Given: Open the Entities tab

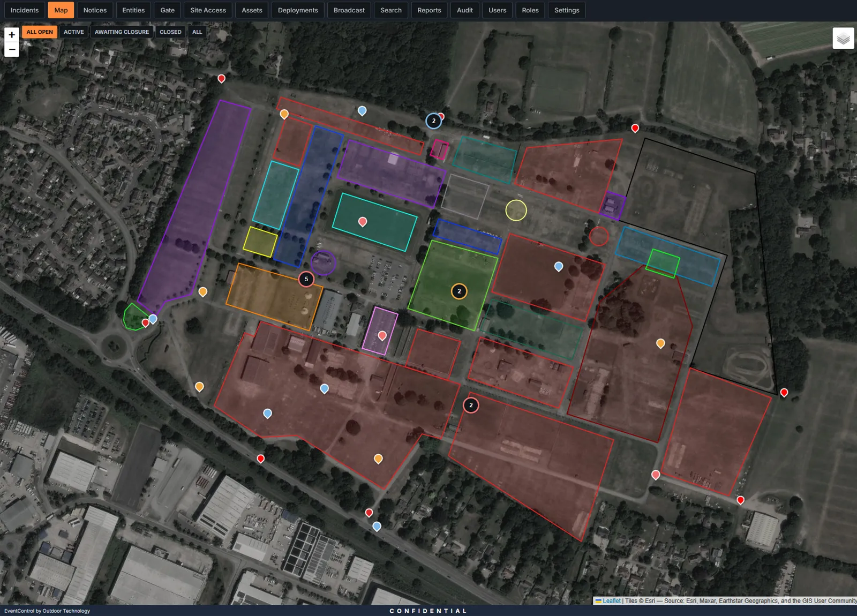Looking at the screenshot, I should tap(133, 10).
